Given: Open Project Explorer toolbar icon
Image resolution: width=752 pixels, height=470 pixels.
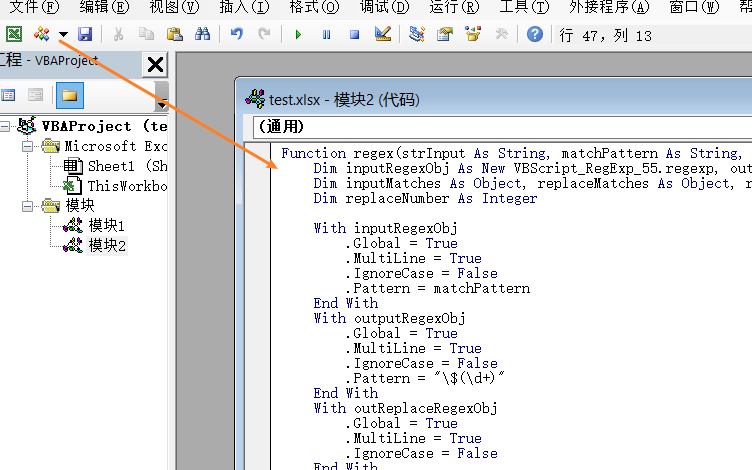Looking at the screenshot, I should (x=417, y=34).
